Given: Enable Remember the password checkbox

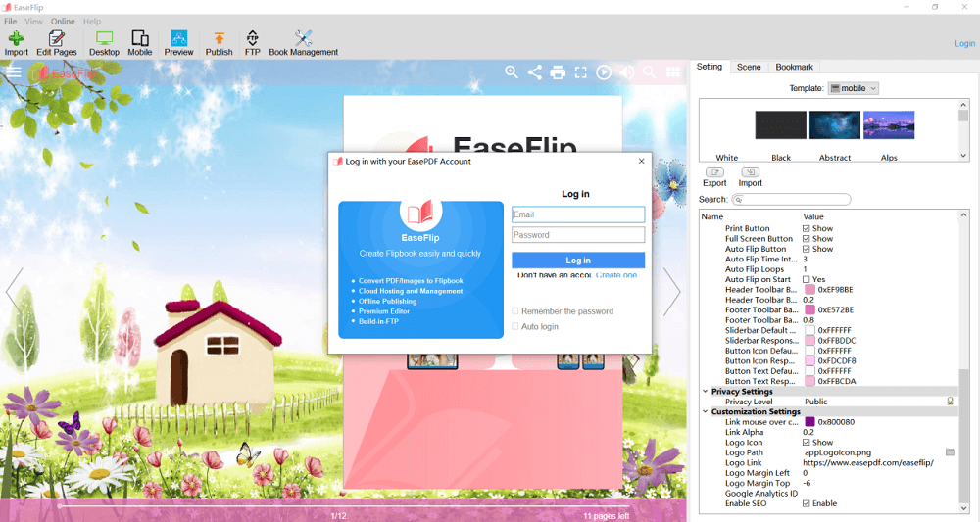Looking at the screenshot, I should pos(515,311).
